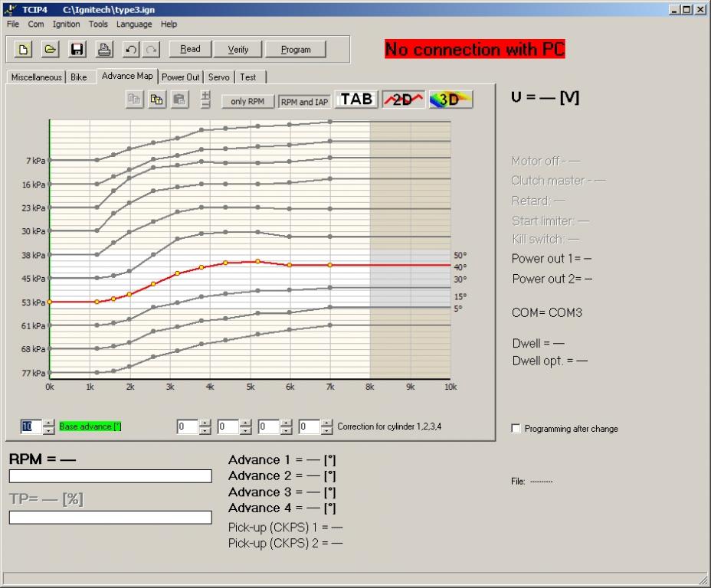Select the red 53 kPa curve point at 0k

50,302
